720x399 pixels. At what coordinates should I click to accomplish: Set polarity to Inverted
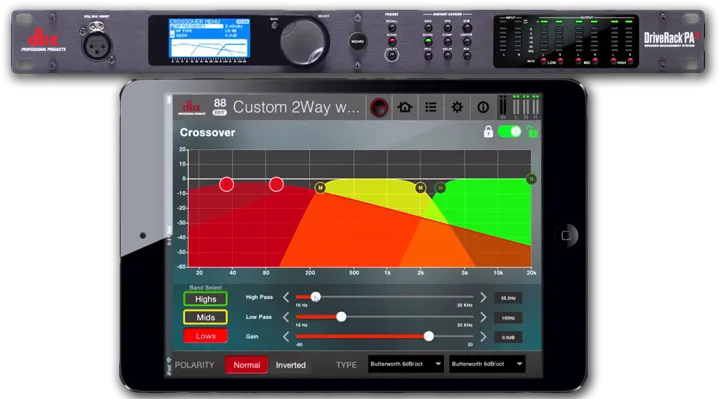coord(291,365)
